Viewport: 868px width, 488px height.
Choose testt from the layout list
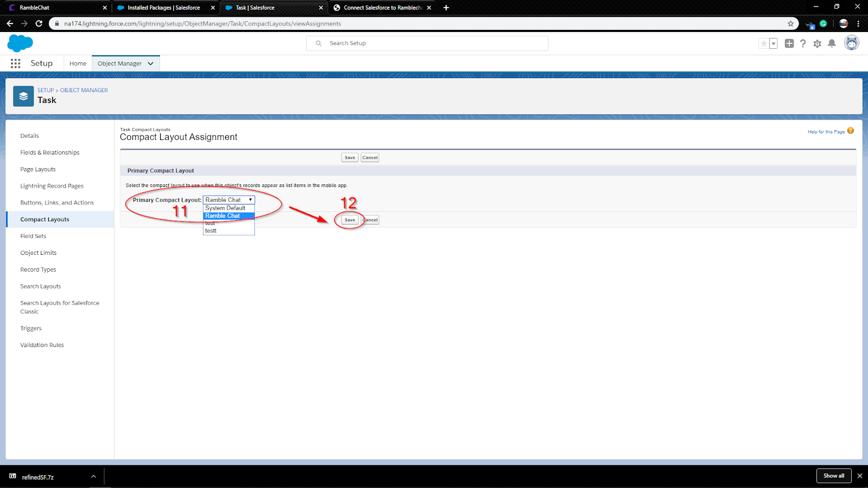tap(228, 231)
